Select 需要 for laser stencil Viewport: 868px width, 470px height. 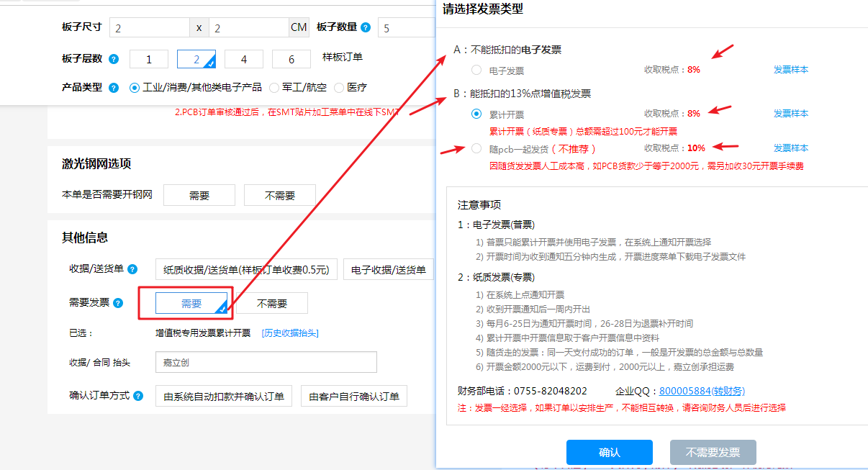pos(199,195)
